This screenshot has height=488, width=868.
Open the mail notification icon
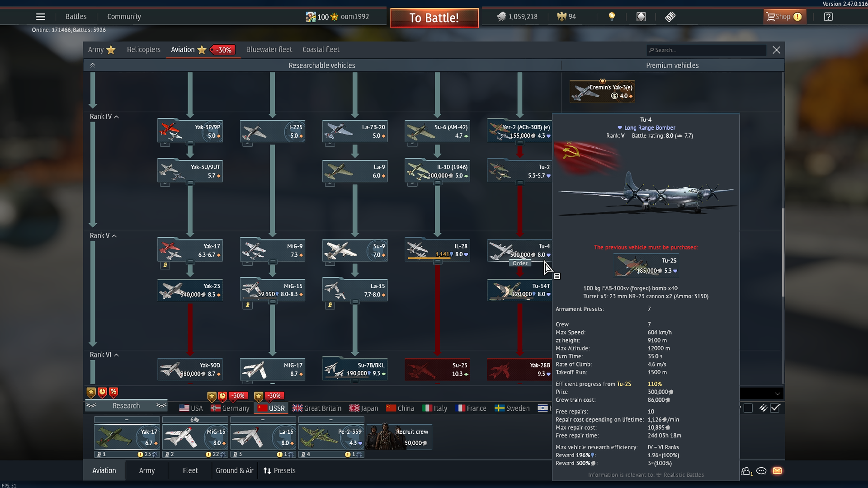click(x=778, y=471)
